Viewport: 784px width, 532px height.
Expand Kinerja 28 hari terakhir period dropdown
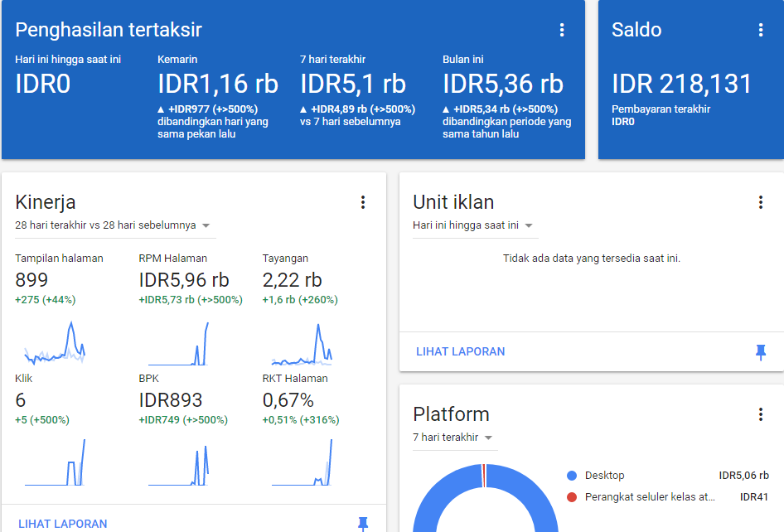point(115,225)
